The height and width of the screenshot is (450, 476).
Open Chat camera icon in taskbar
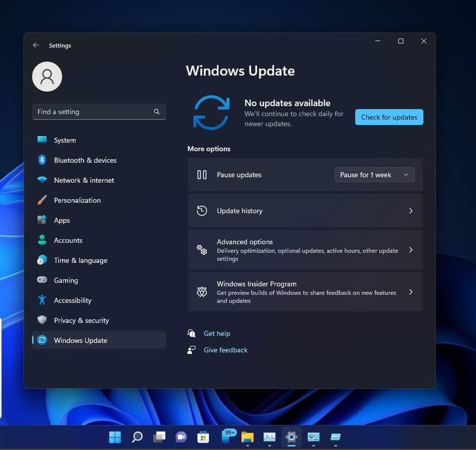point(181,437)
